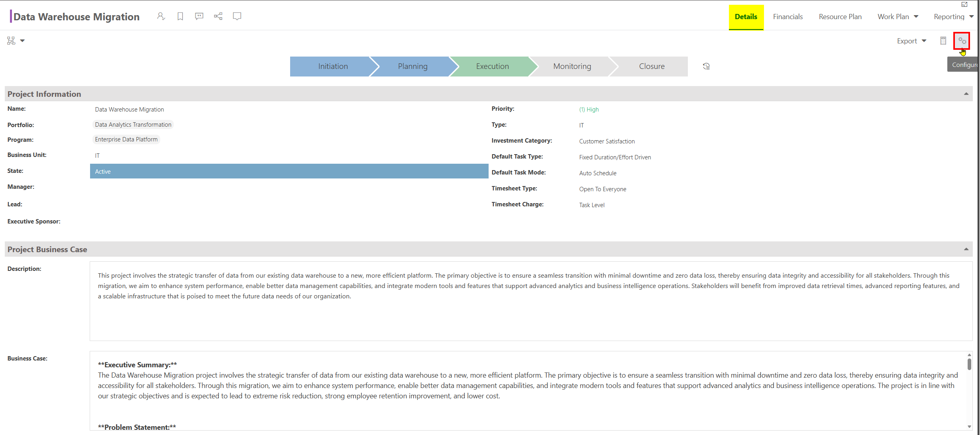
Task: Click the empty chat bubble icon
Action: click(x=237, y=16)
